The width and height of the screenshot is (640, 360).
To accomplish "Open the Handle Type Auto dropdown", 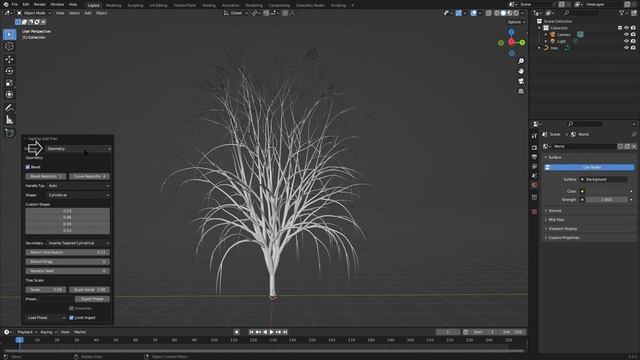I will coord(78,186).
